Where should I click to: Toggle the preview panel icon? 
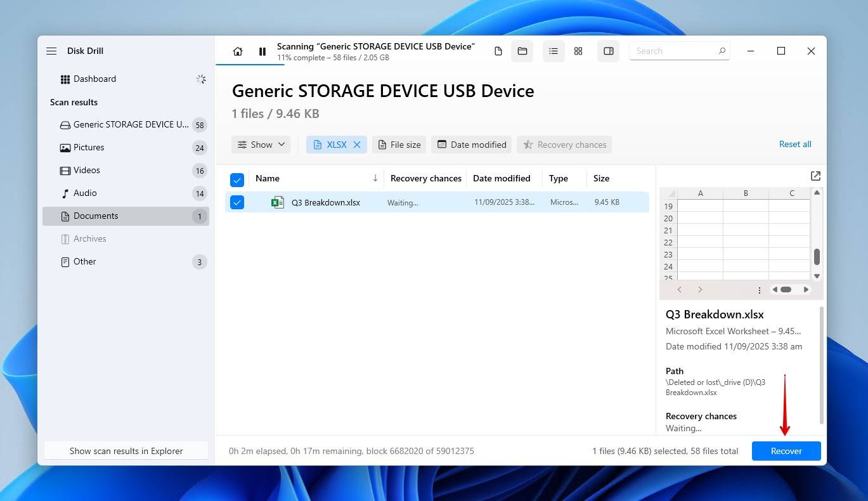pyautogui.click(x=609, y=51)
